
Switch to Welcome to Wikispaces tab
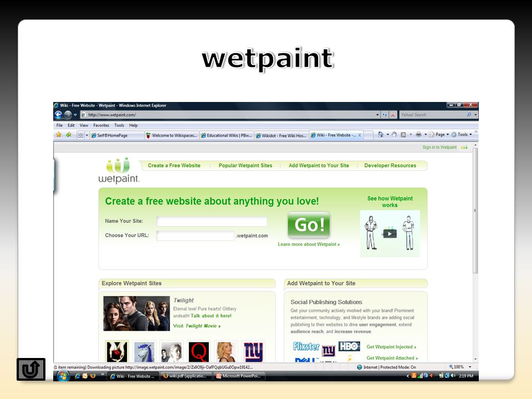point(171,135)
